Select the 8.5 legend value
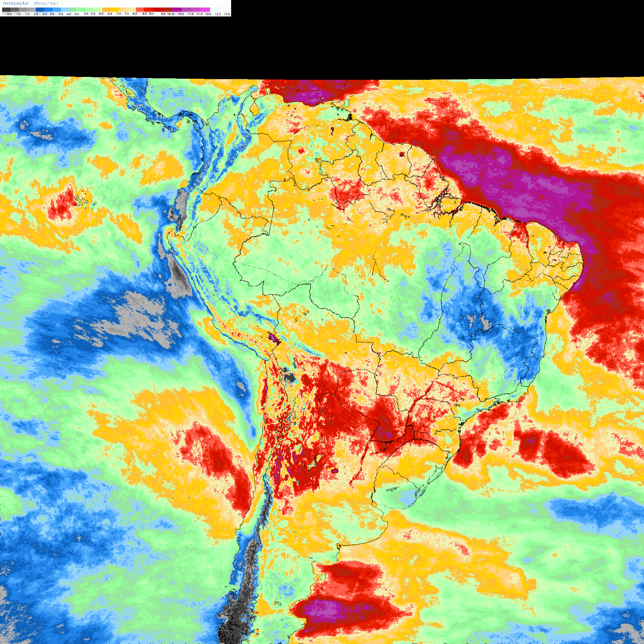The height and width of the screenshot is (644, 644). pos(145,14)
